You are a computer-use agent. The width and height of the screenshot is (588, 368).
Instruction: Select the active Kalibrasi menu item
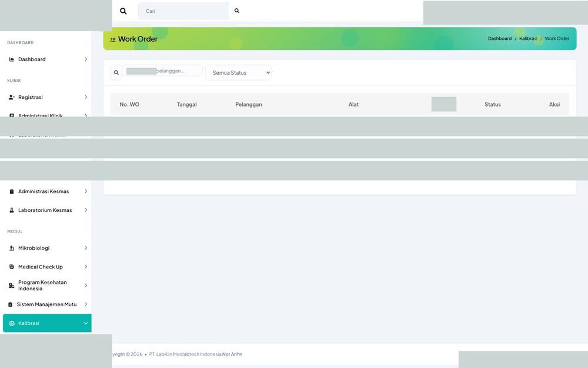[x=47, y=323]
